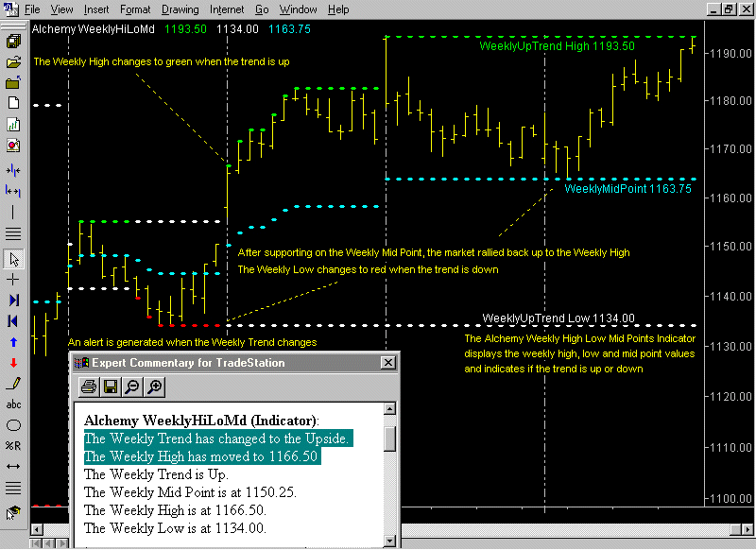This screenshot has width=756, height=550.
Task: Select the lower horizontal lines tool
Action: [13, 488]
